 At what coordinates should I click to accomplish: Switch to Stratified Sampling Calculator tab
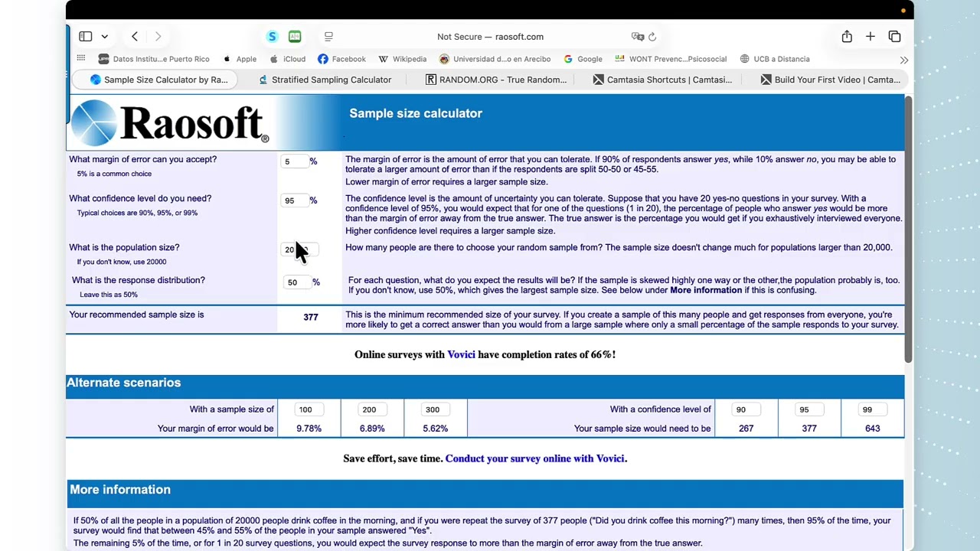click(x=325, y=80)
